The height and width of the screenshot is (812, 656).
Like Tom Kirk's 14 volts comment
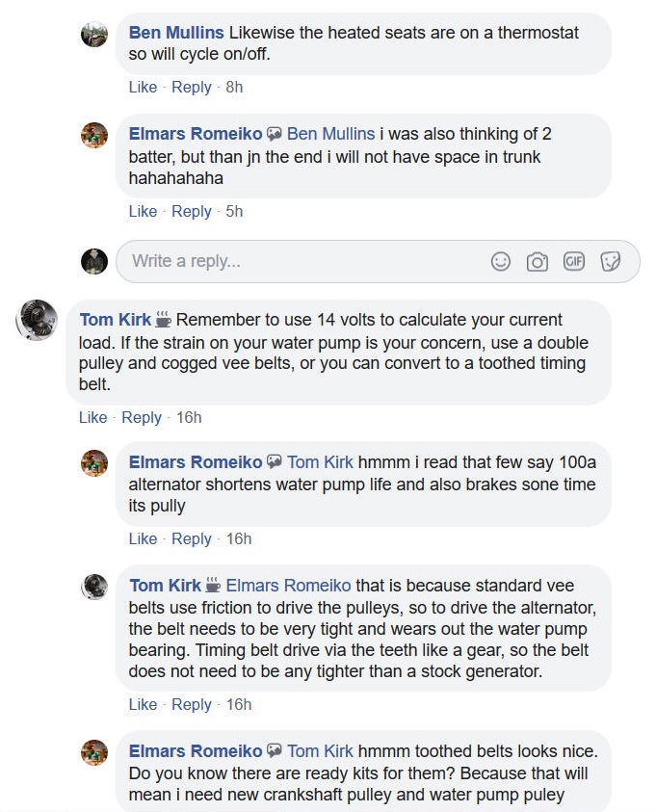(x=92, y=417)
